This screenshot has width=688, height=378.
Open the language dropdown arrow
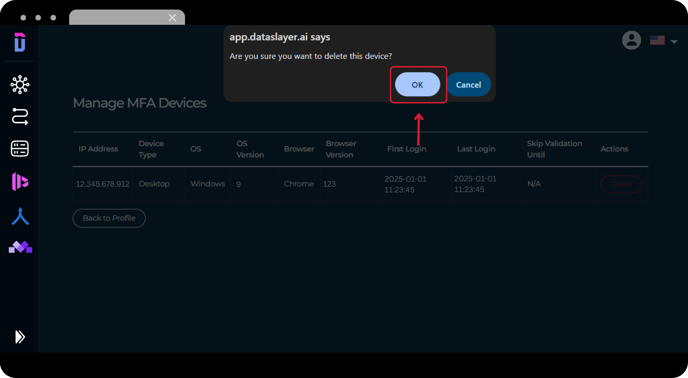click(x=674, y=41)
